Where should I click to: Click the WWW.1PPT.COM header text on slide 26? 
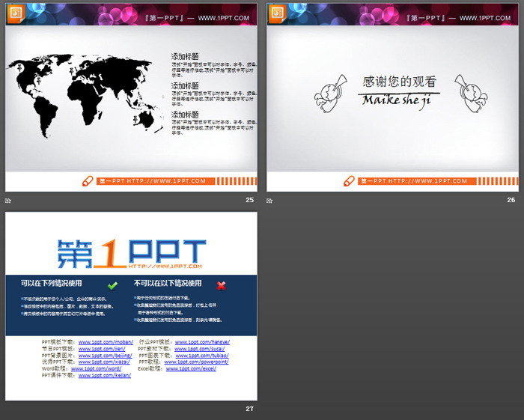tap(485, 19)
